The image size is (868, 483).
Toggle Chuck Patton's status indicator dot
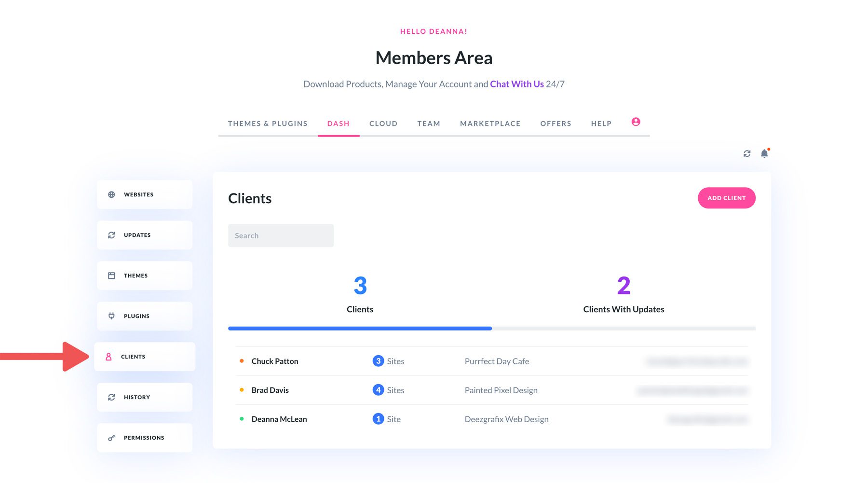242,360
